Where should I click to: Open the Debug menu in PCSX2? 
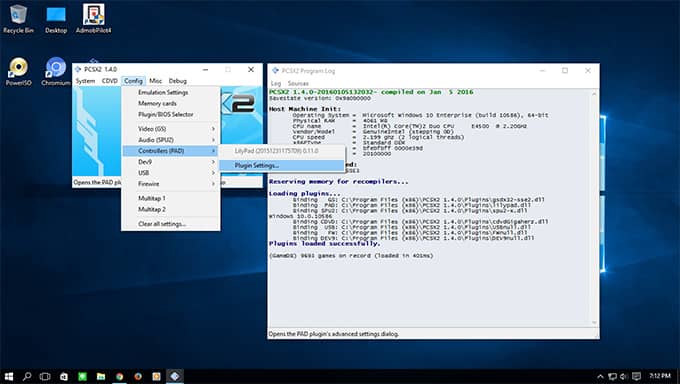pyautogui.click(x=178, y=81)
